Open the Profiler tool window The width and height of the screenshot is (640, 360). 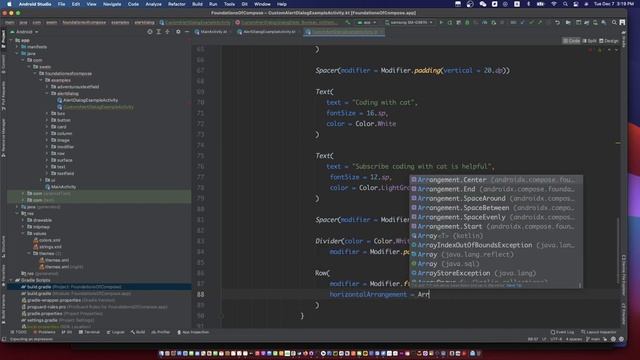(x=160, y=332)
